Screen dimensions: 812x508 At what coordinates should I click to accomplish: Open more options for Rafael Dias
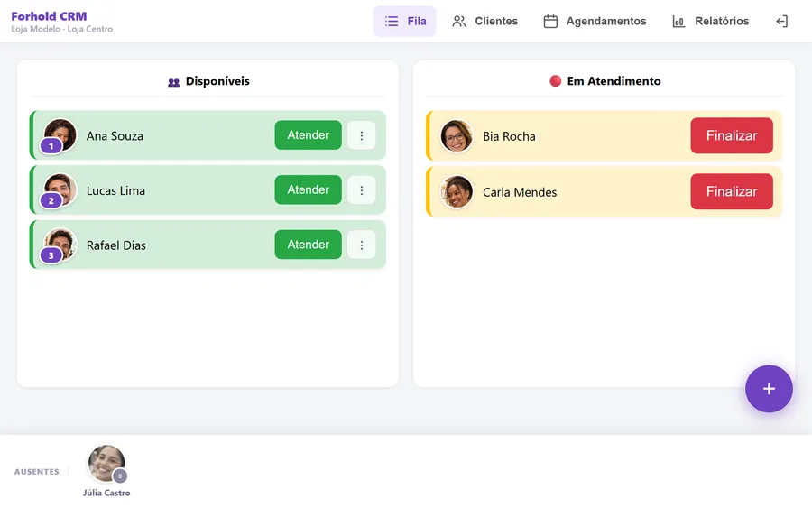(362, 245)
